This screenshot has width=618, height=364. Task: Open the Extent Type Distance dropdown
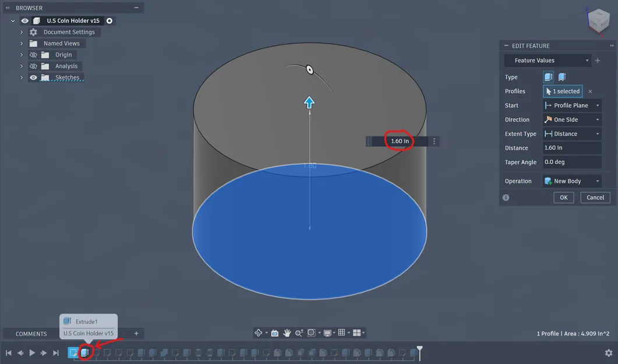coord(572,133)
